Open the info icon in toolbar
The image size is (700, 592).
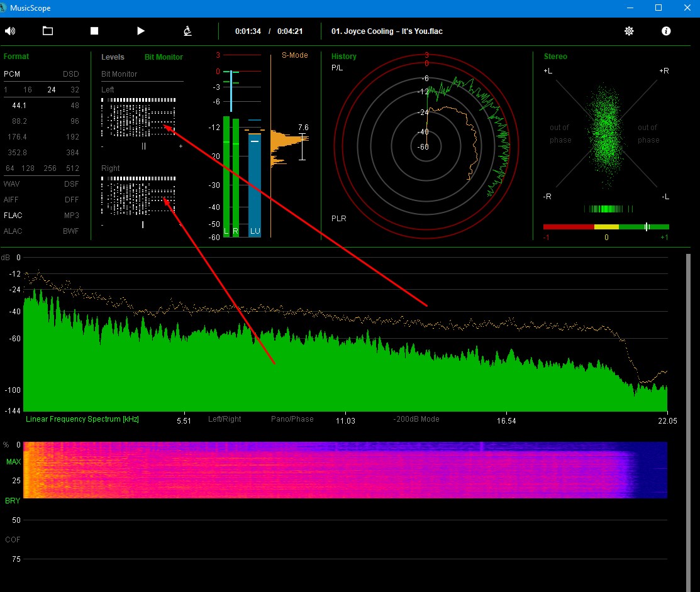point(666,31)
